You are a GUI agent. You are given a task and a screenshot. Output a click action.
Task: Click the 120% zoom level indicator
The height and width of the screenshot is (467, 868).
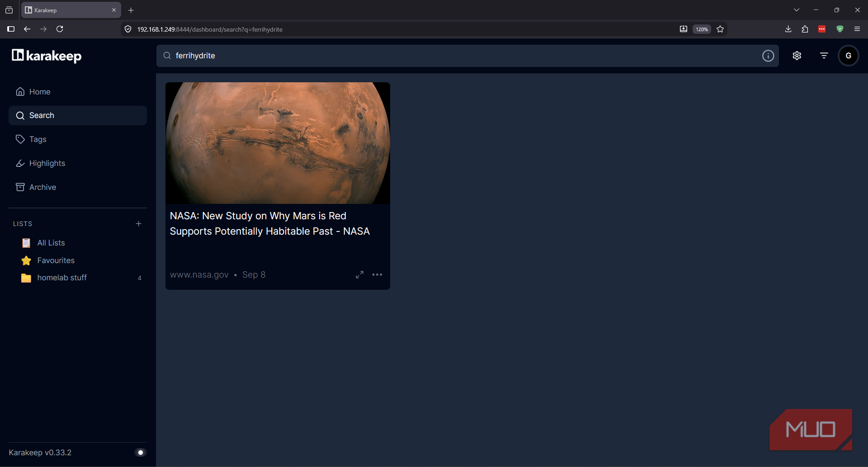click(702, 29)
